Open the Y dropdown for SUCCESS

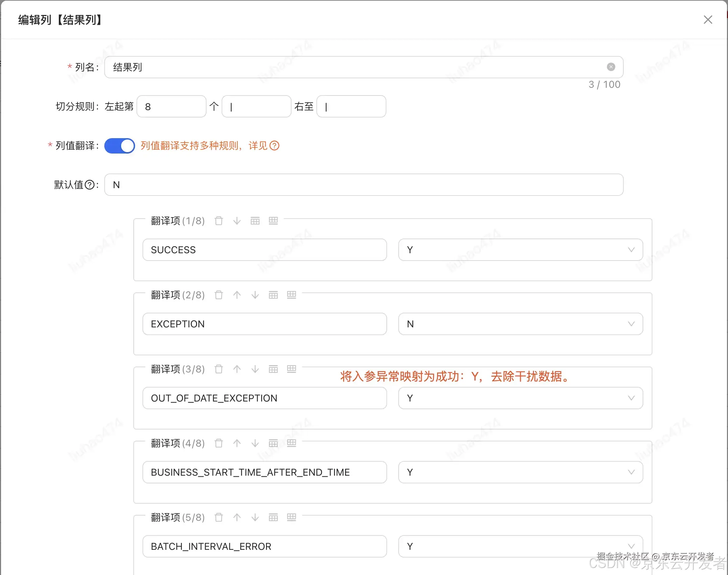[520, 250]
